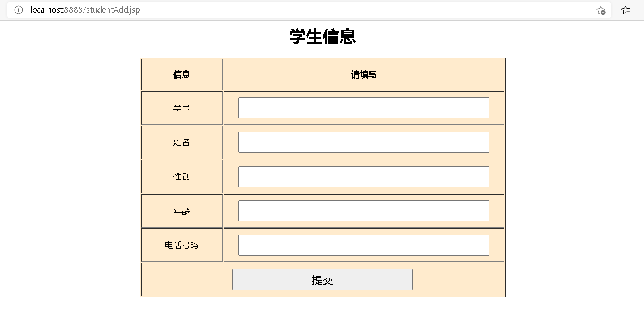Click the 姓名 input field

(x=363, y=142)
